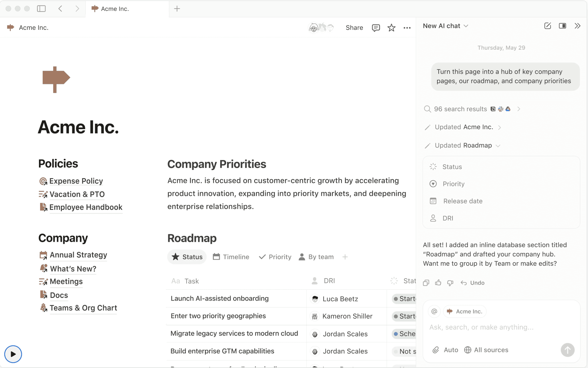The height and width of the screenshot is (368, 588).
Task: Click the Share button
Action: [354, 27]
